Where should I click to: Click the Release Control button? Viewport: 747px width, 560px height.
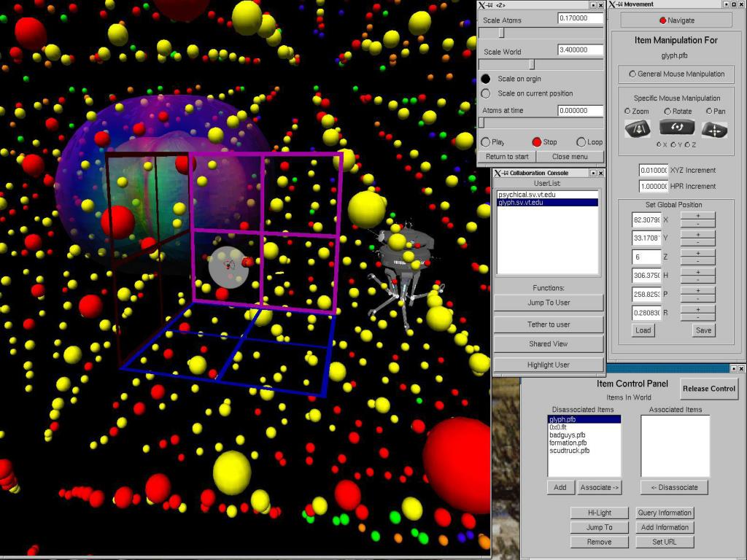click(x=708, y=389)
